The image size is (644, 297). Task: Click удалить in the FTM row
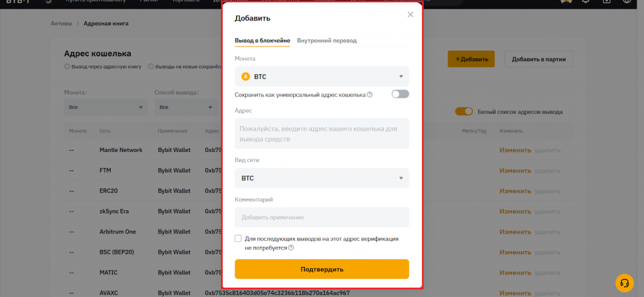pyautogui.click(x=548, y=170)
